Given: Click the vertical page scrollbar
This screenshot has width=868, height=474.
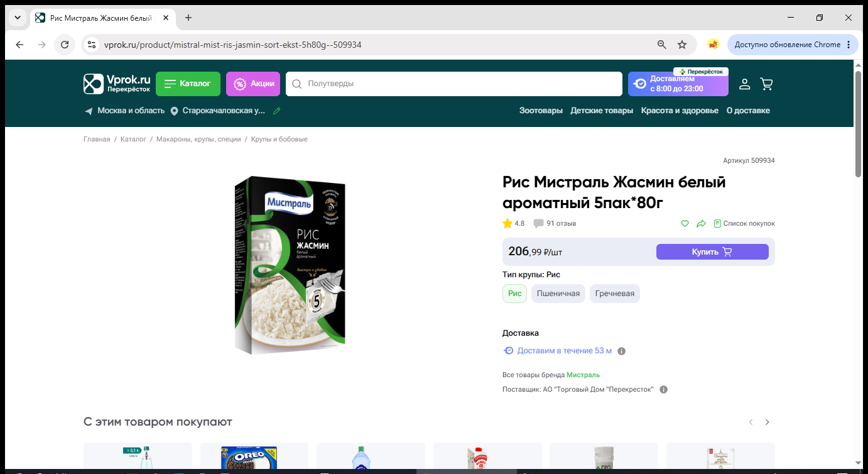Looking at the screenshot, I should [859, 264].
